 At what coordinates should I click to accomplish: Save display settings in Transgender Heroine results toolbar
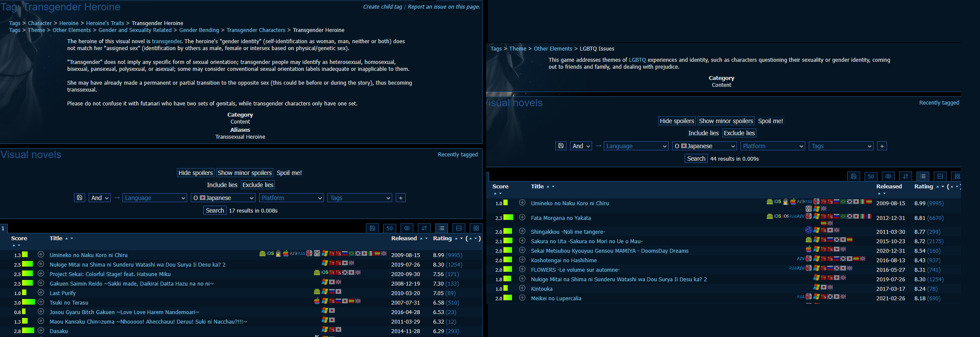[372, 228]
